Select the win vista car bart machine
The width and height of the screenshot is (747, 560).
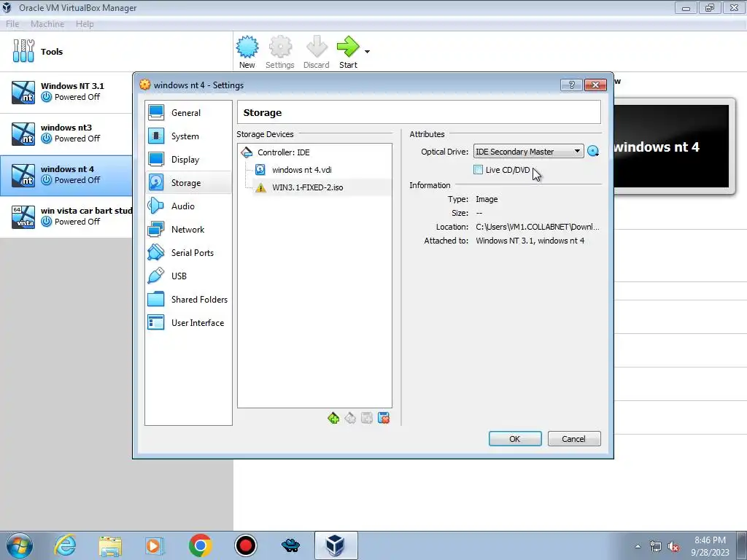[66, 216]
